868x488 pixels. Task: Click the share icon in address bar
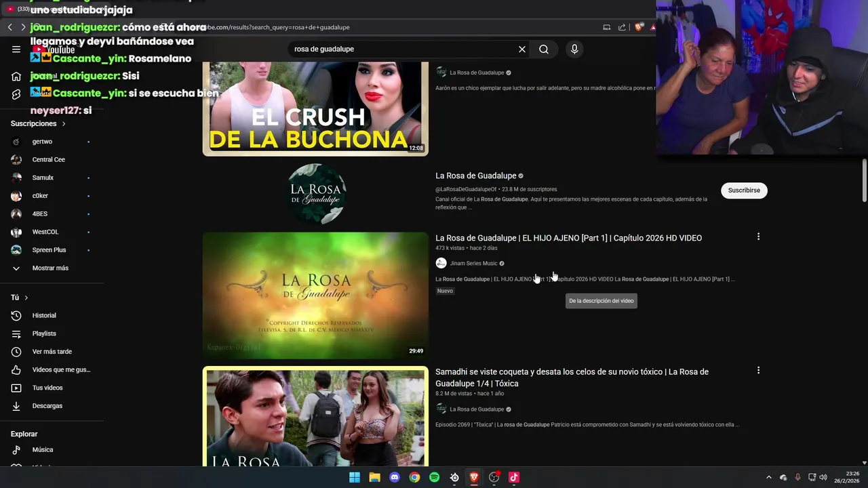(622, 27)
